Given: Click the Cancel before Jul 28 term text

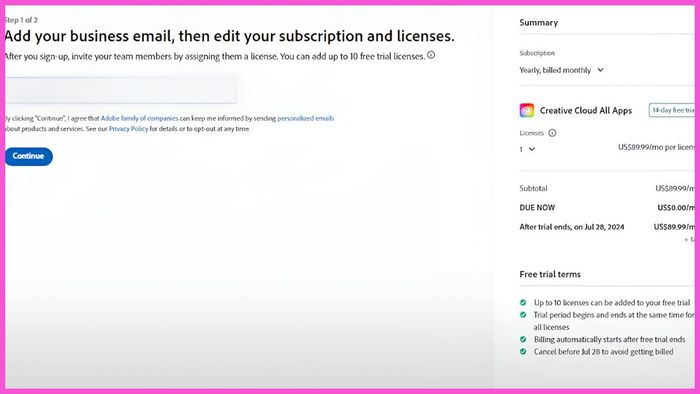Looking at the screenshot, I should pos(603,352).
